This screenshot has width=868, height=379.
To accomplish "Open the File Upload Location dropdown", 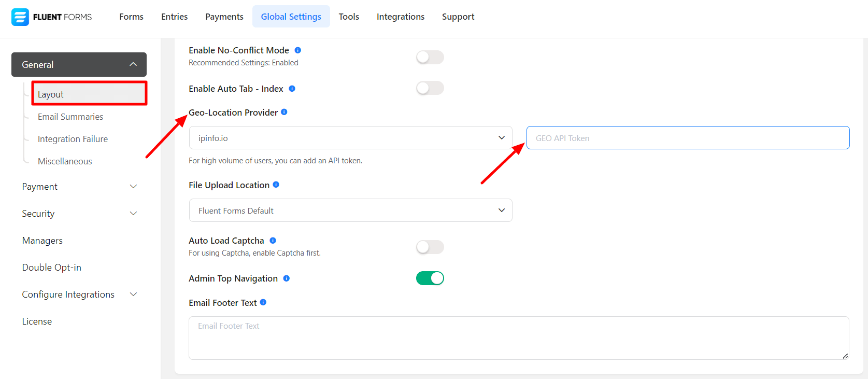I will point(350,210).
